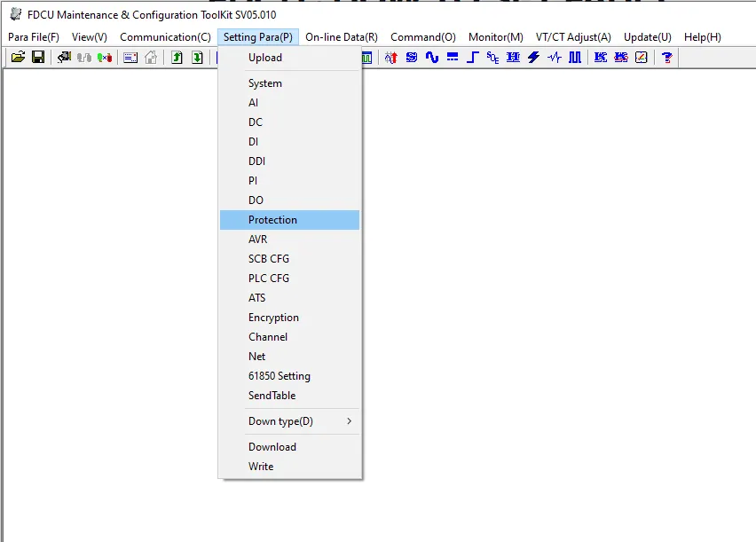Choose Write from the menu

pyautogui.click(x=290, y=467)
